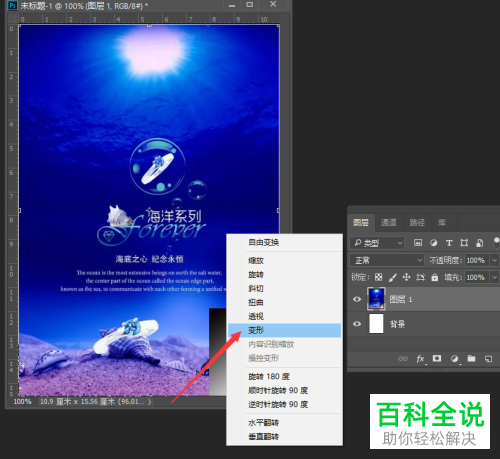The height and width of the screenshot is (459, 500).
Task: Create new fill or adjustment layer
Action: point(454,359)
